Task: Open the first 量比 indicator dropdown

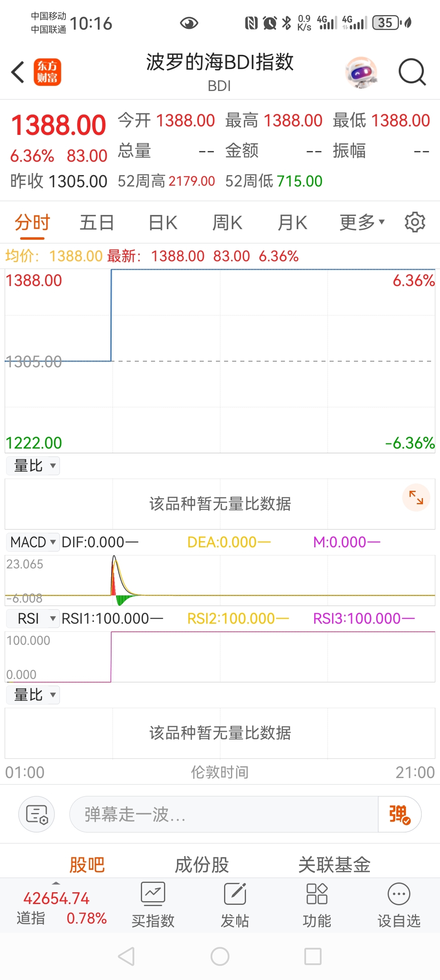Action: (33, 466)
